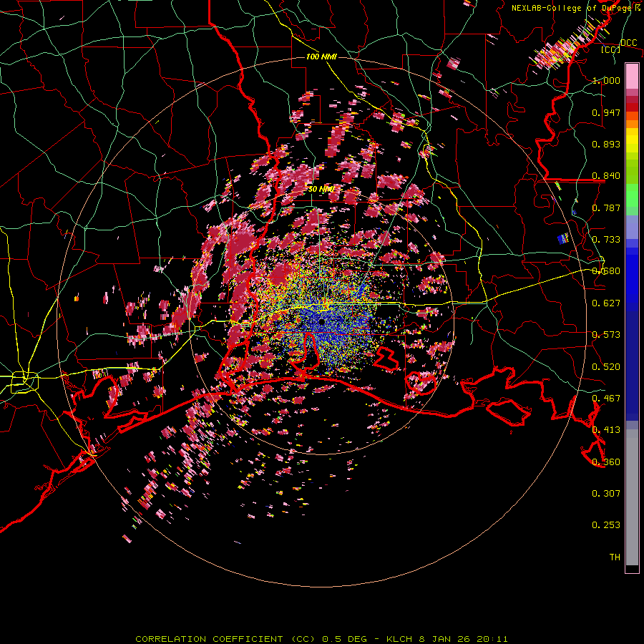Click the 0.627 scale value
The height and width of the screenshot is (644, 644).
[x=606, y=303]
